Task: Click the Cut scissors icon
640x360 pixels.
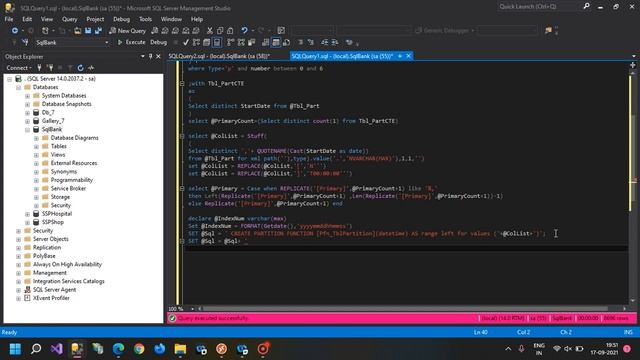Action: coord(209,31)
